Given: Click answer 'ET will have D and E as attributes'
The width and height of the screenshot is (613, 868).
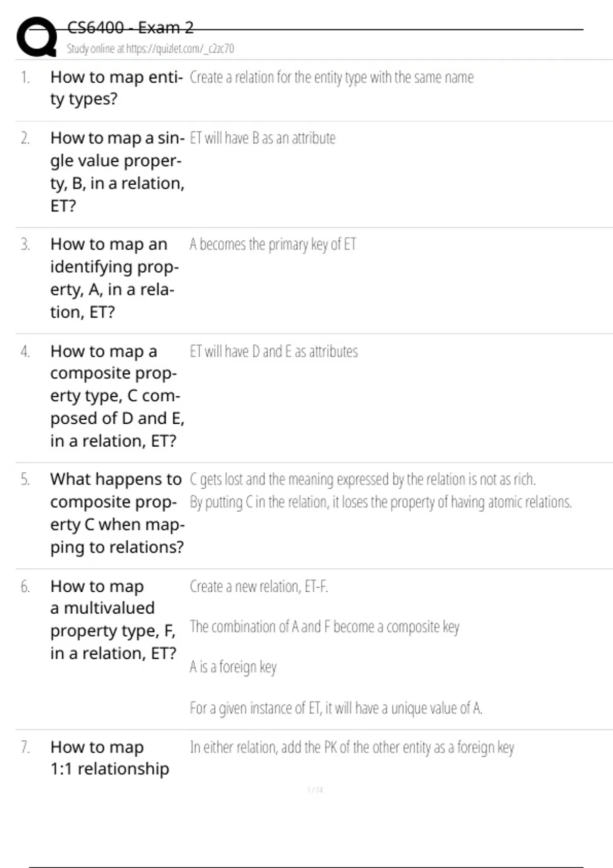Looking at the screenshot, I should point(274,351).
